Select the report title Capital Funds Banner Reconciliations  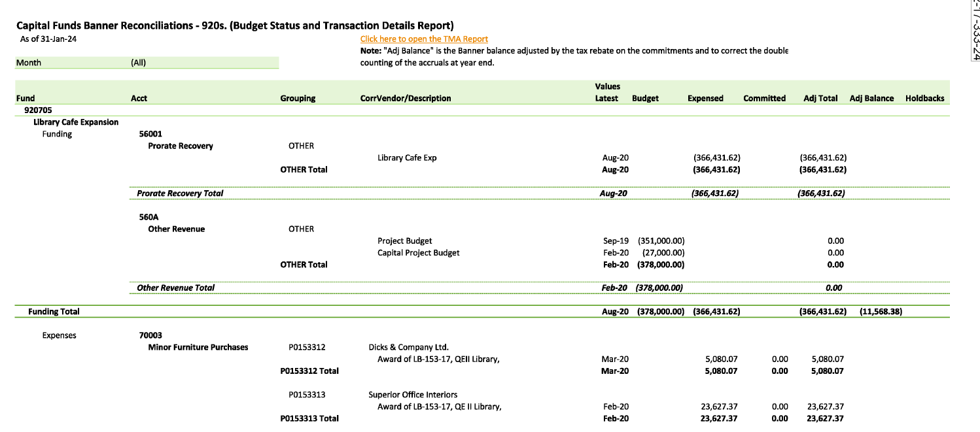[x=235, y=25]
